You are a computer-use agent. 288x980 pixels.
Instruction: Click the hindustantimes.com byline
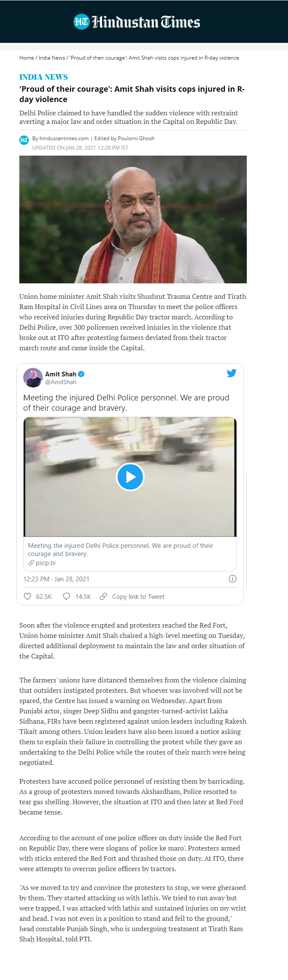[64, 138]
